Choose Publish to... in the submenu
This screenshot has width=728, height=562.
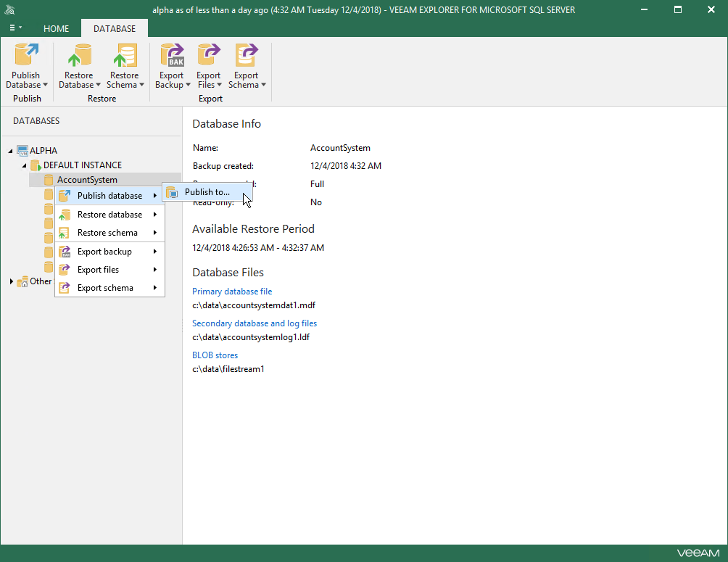(207, 192)
